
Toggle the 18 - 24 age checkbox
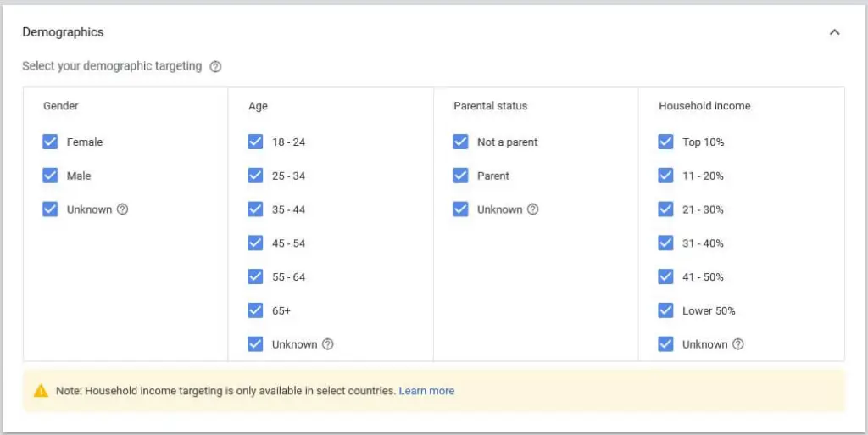[x=255, y=142]
